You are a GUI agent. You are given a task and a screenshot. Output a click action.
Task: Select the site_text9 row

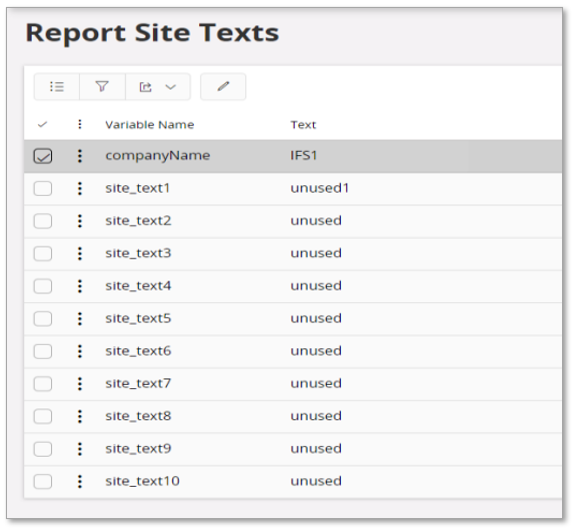tap(293, 449)
